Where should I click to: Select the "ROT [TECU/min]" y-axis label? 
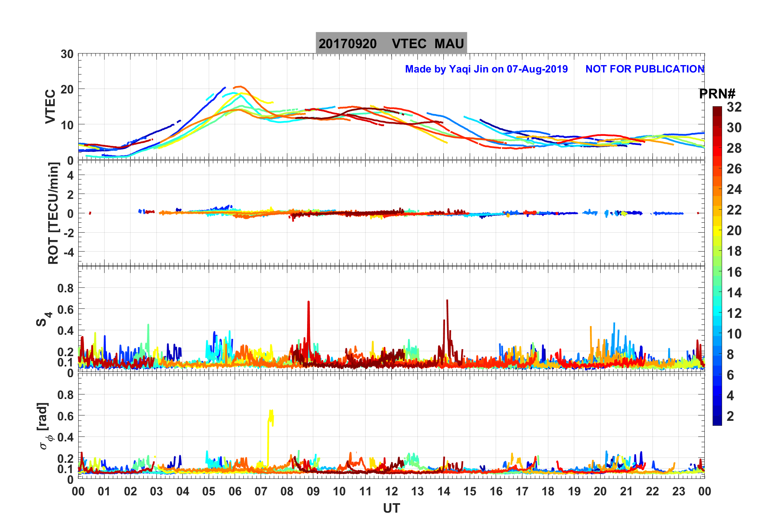click(x=54, y=213)
